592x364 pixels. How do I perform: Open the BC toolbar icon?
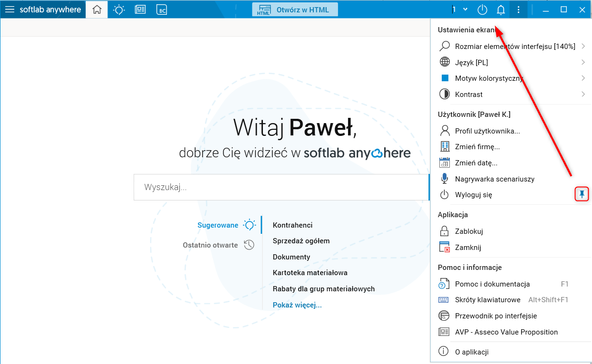click(x=162, y=10)
